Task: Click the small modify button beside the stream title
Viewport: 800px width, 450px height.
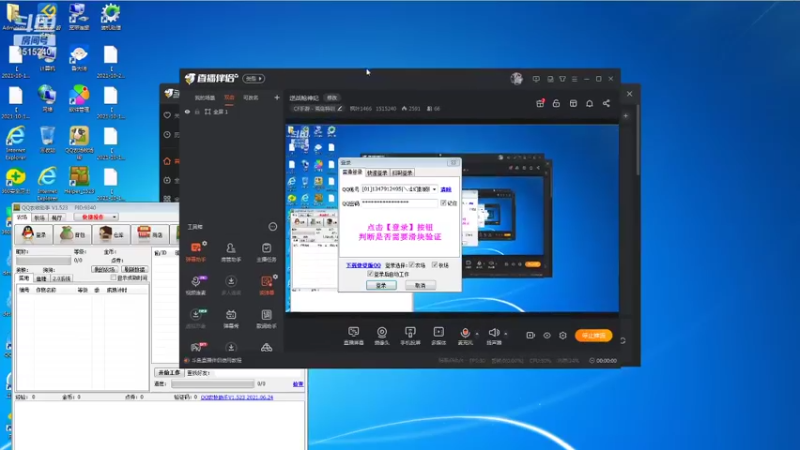Action: pyautogui.click(x=332, y=97)
